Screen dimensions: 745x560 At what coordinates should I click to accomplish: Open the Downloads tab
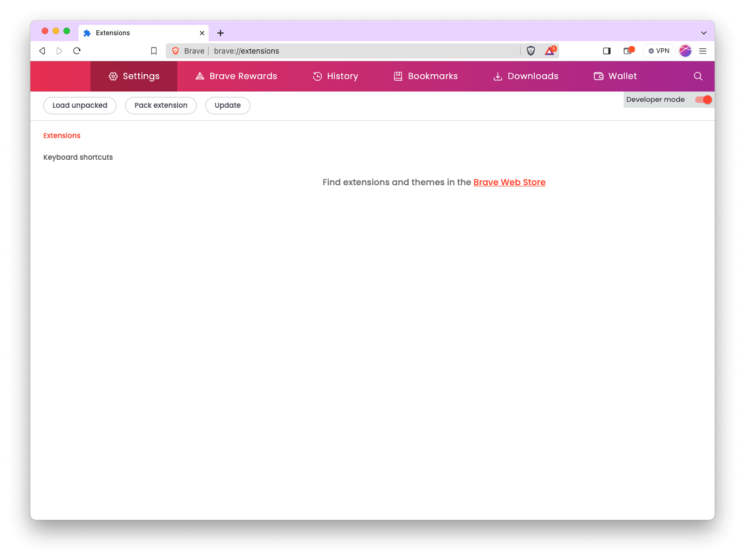pyautogui.click(x=526, y=76)
